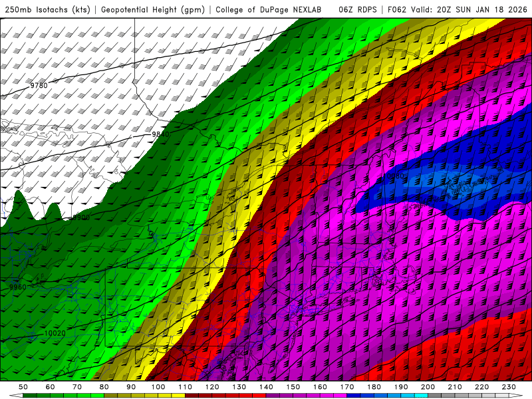Image resolution: width=532 pixels, height=399 pixels.
Task: Click the right arrow cap of the color bar
Action: 516,396
